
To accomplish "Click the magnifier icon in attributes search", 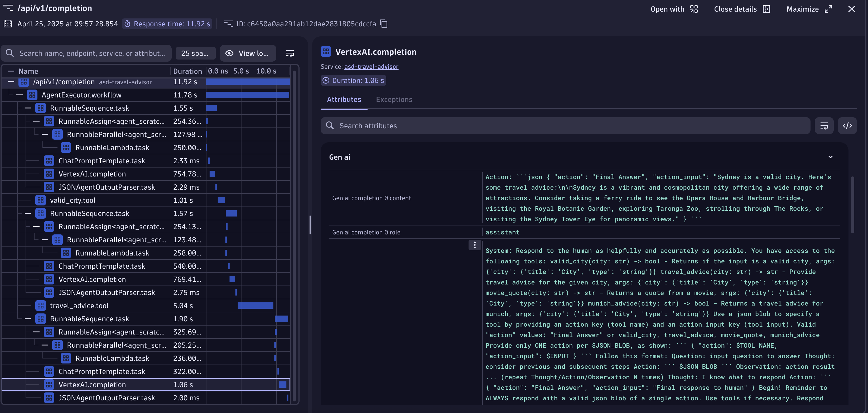I will 330,126.
